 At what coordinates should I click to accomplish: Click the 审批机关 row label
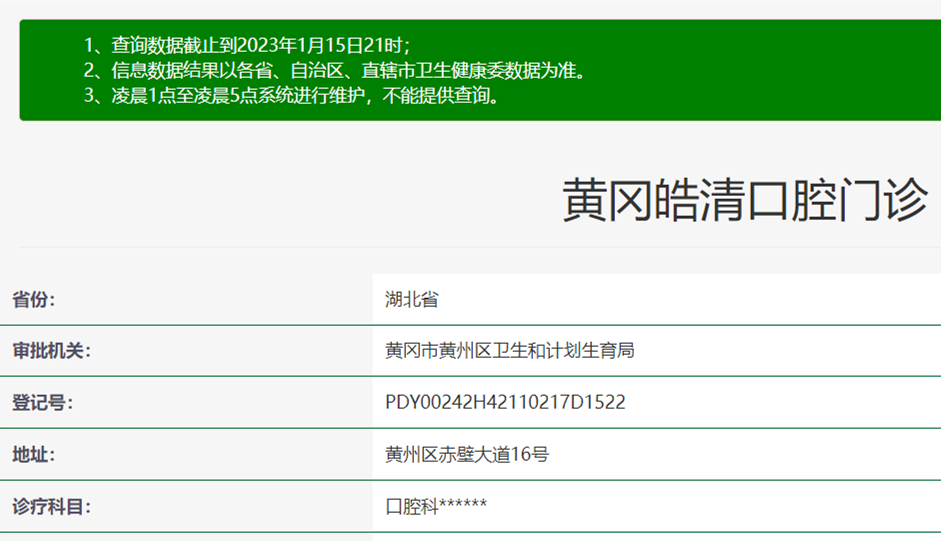[x=51, y=351]
